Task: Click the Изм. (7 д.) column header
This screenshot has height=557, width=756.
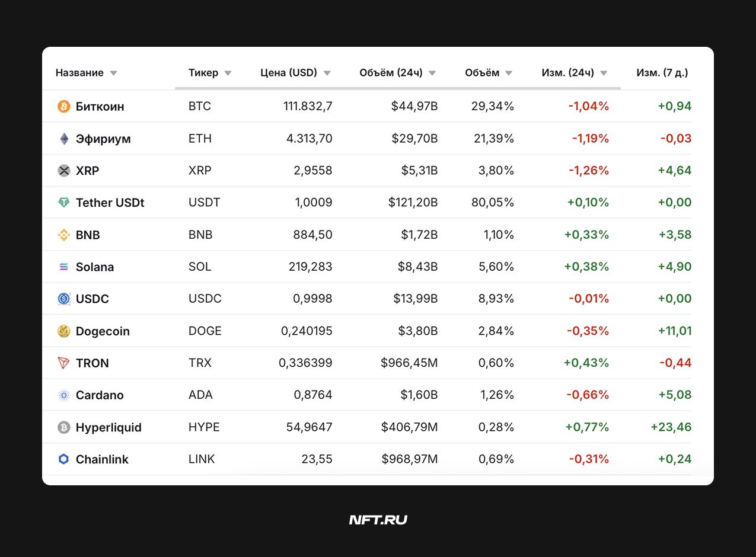Action: click(662, 73)
